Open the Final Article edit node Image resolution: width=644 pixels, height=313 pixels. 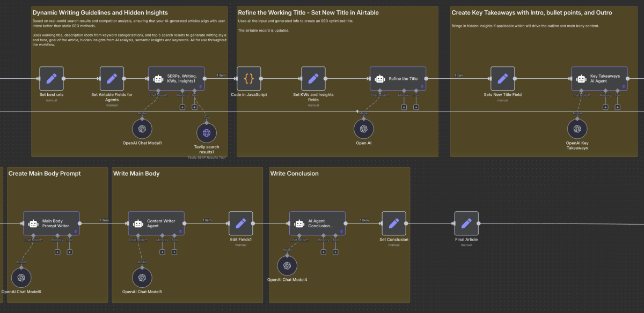(466, 223)
